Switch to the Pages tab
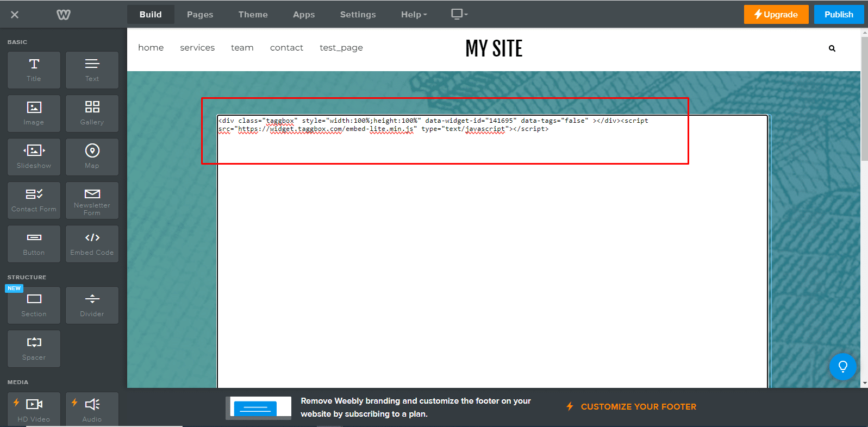 (x=200, y=15)
